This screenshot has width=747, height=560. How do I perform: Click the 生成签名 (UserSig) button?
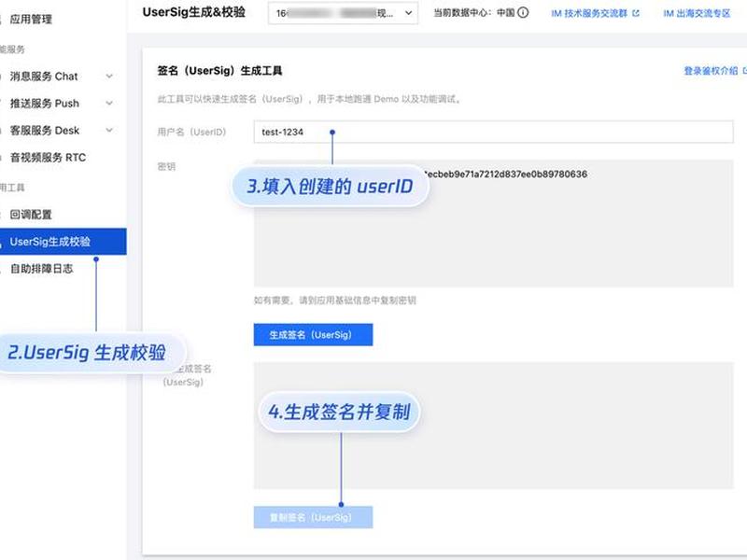(x=313, y=335)
